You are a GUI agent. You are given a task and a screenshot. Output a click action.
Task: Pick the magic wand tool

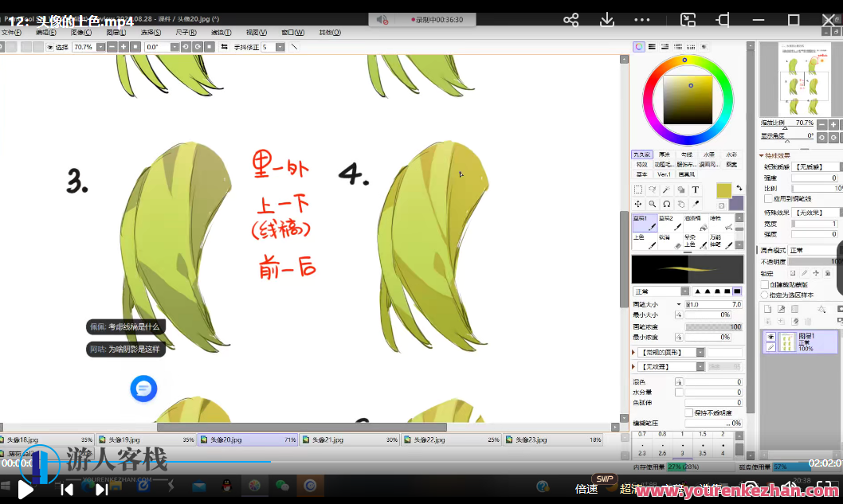pos(667,189)
